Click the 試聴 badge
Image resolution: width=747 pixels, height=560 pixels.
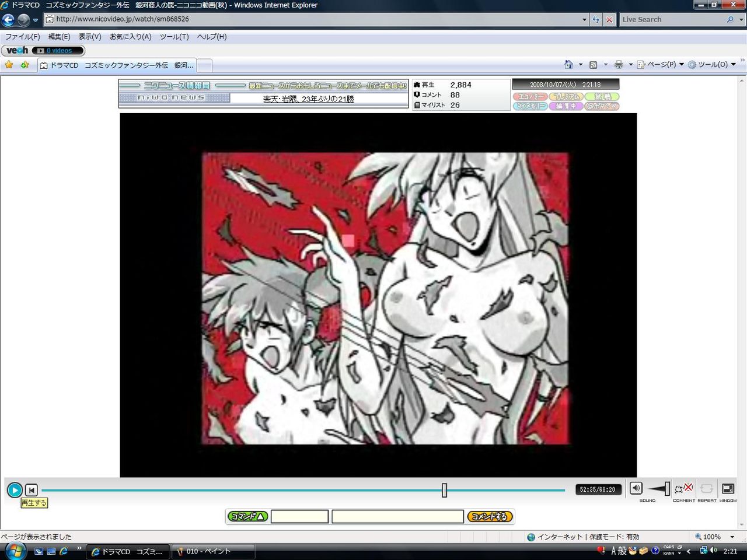[x=602, y=97]
